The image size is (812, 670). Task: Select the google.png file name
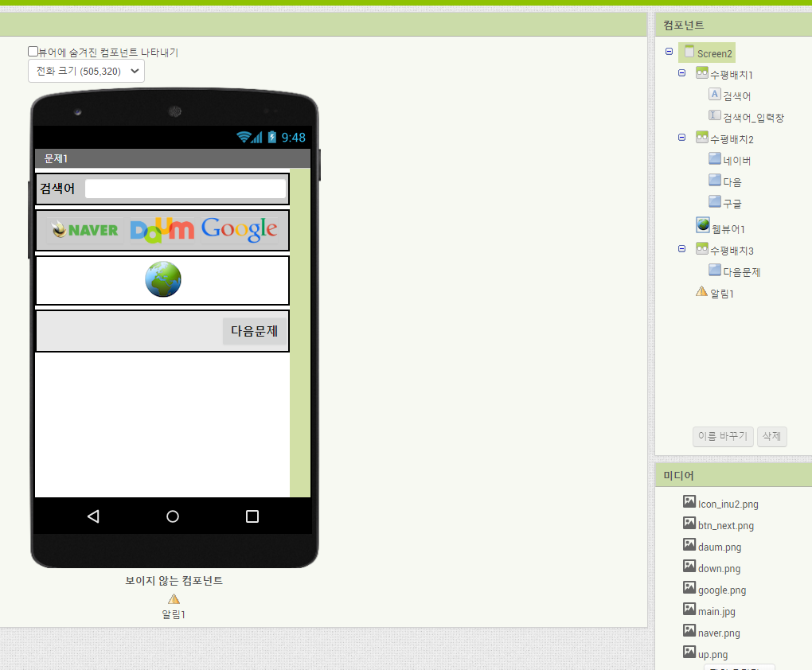(722, 590)
